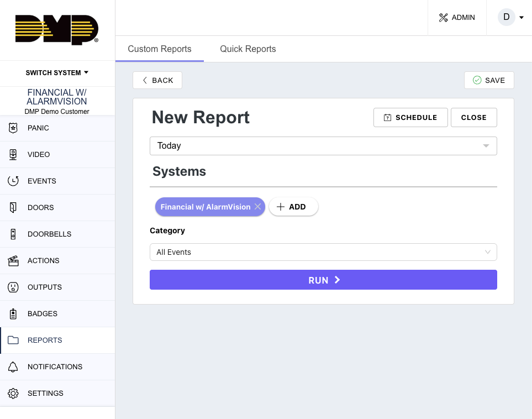This screenshot has width=532, height=419.
Task: Click the Systems heading
Action: [x=179, y=171]
